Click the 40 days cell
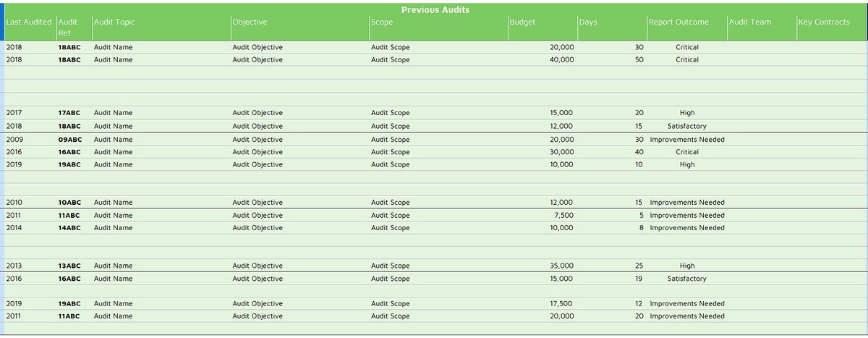This screenshot has height=338, width=868. (x=639, y=152)
